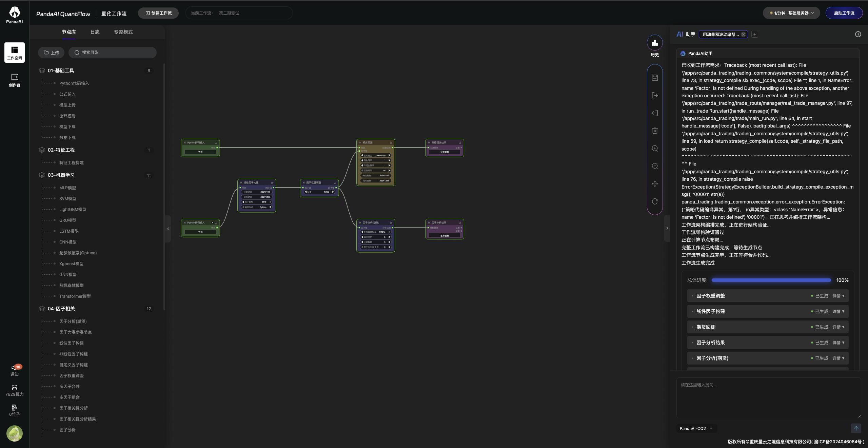The height and width of the screenshot is (448, 868).
Task: Toggle the 因子分析(期货) node title square
Action: coord(360,223)
